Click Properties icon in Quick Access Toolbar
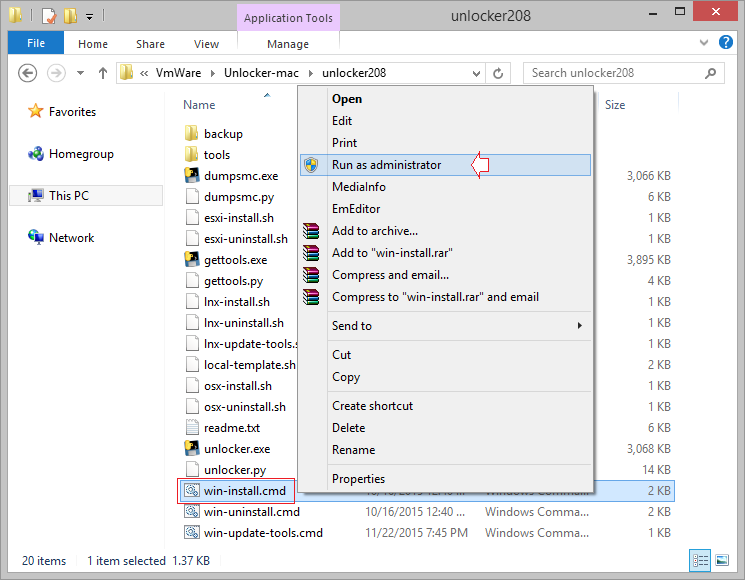 click(49, 16)
